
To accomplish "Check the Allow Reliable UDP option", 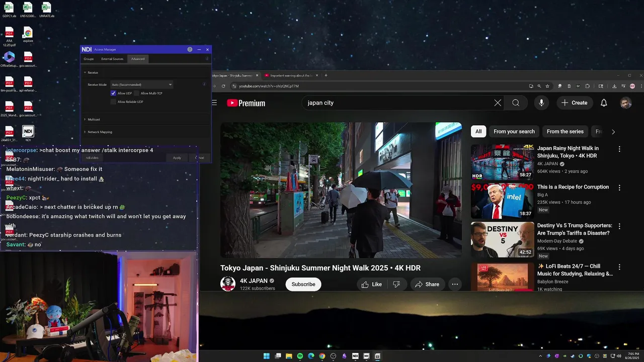I will pyautogui.click(x=113, y=102).
